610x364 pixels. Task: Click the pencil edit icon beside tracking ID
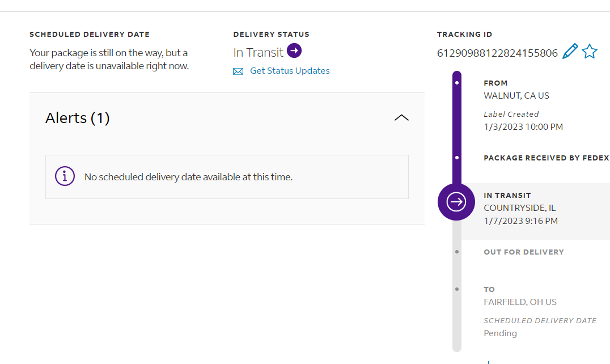pos(570,52)
